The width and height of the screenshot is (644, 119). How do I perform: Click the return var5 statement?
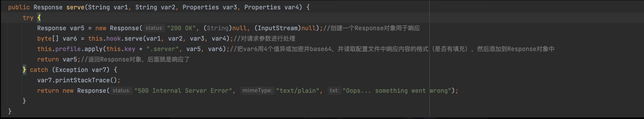tap(58, 59)
